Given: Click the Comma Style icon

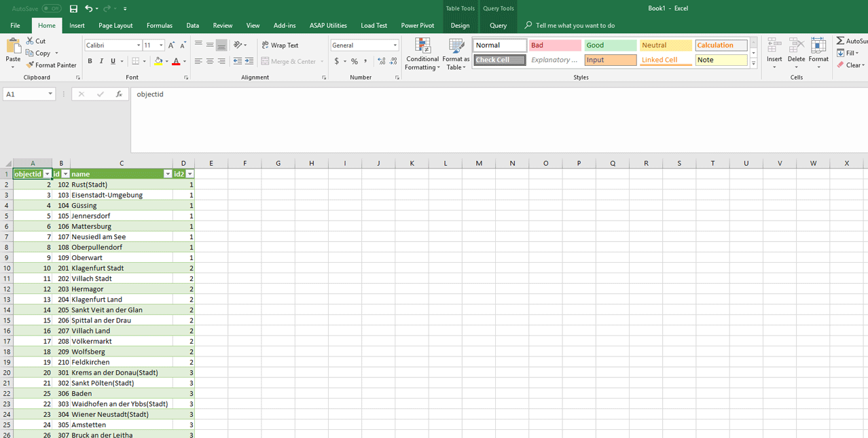Looking at the screenshot, I should (365, 61).
